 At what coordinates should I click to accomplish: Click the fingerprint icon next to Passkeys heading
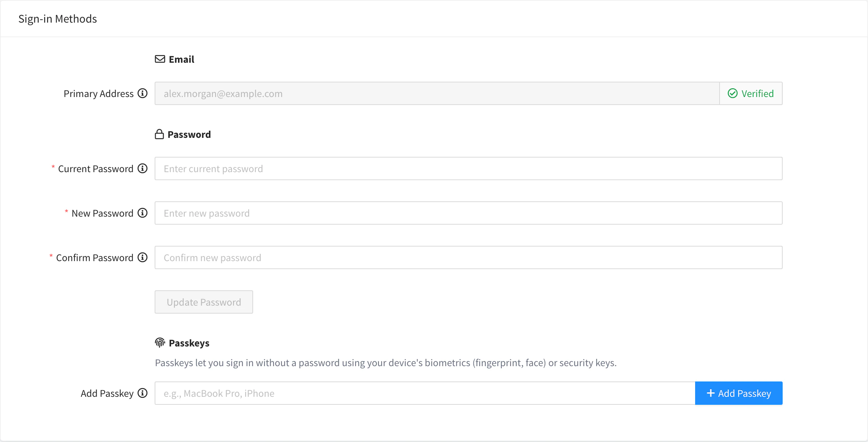point(160,343)
